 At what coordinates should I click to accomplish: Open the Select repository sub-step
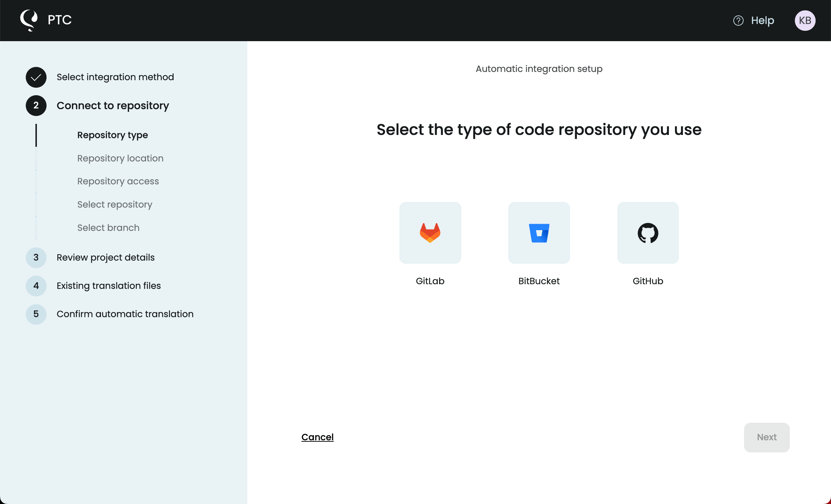pos(115,204)
